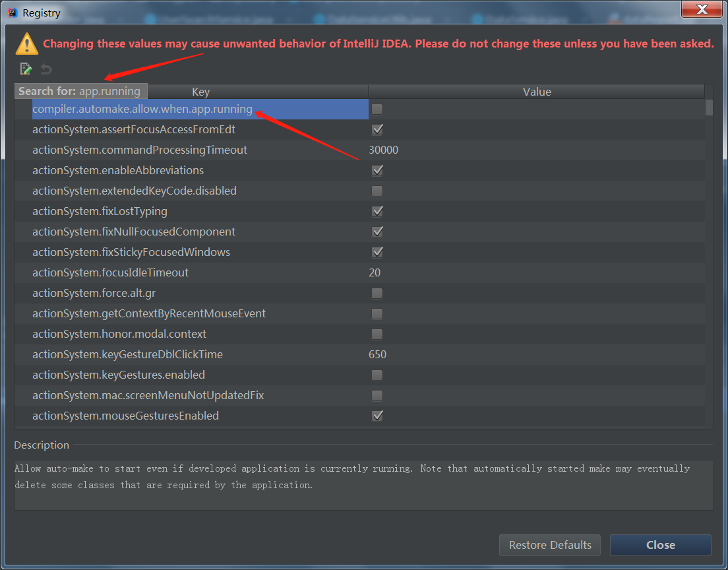Image resolution: width=728 pixels, height=570 pixels.
Task: Uncheck actionSystem.assertFocusAccessFromEdt checkbox
Action: pos(377,129)
